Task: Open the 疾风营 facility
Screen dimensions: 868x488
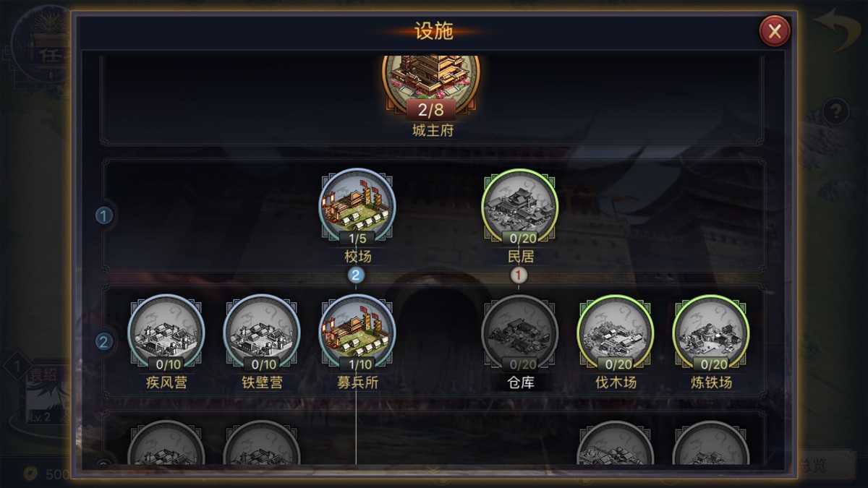Action: coord(166,333)
